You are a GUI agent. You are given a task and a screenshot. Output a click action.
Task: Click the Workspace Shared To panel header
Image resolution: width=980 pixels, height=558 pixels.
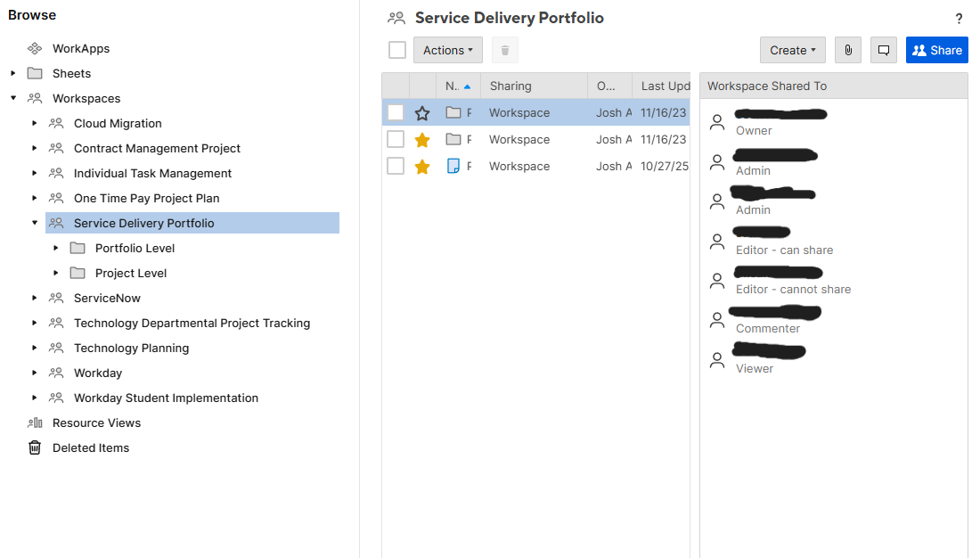834,86
